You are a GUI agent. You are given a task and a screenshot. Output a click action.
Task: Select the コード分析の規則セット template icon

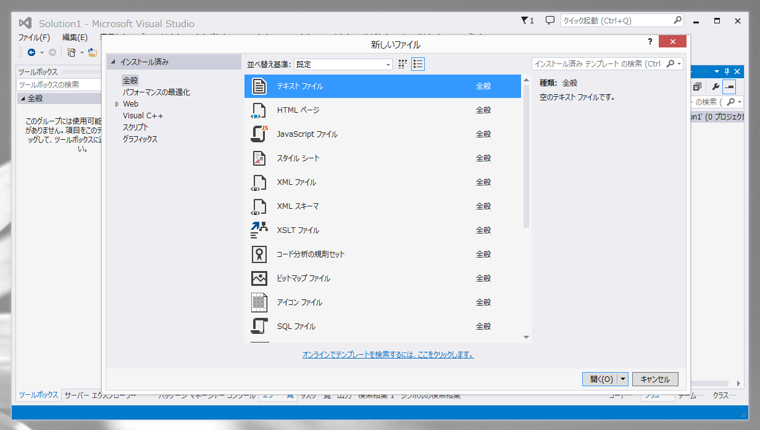click(x=259, y=255)
